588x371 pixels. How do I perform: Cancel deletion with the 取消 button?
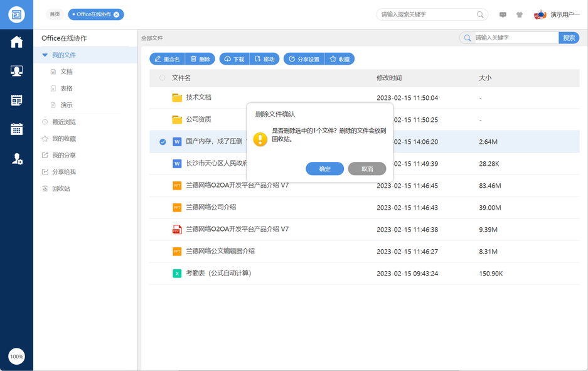click(x=367, y=169)
